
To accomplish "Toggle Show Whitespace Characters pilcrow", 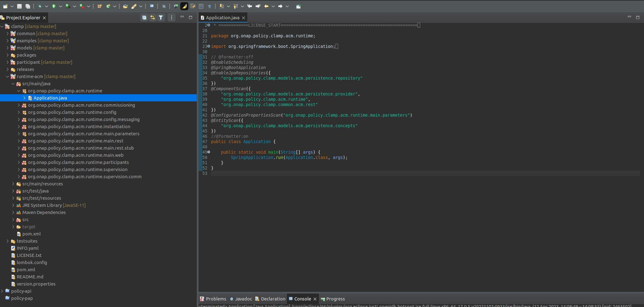I will tap(209, 6).
